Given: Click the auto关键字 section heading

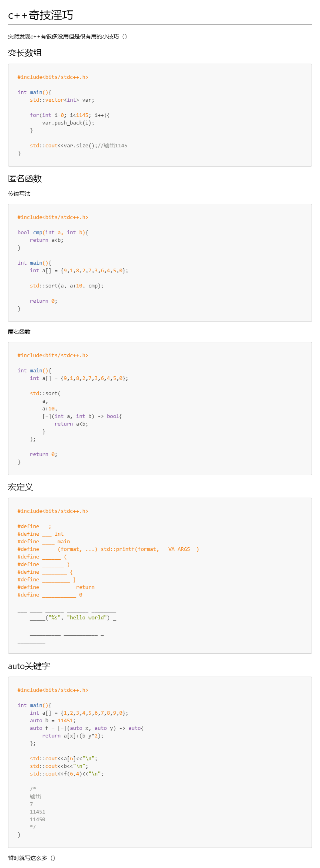Looking at the screenshot, I should click(29, 666).
